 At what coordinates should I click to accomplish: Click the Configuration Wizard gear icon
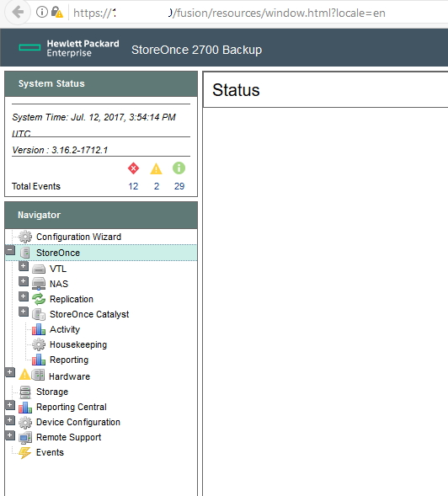(25, 237)
